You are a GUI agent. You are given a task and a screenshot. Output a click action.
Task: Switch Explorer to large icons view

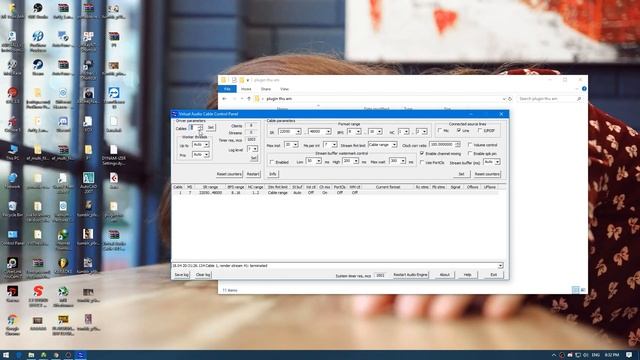point(583,290)
